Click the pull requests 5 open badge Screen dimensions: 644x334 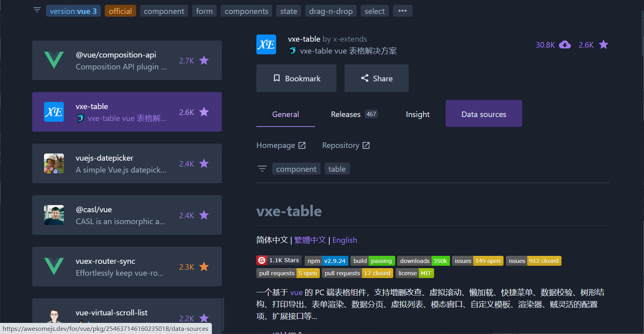(x=288, y=273)
